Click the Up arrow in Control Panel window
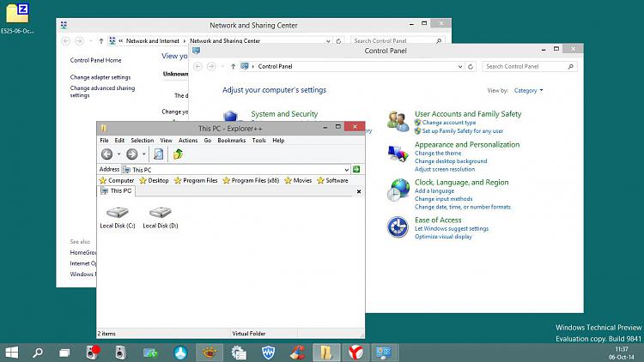644x362 pixels. (x=233, y=67)
